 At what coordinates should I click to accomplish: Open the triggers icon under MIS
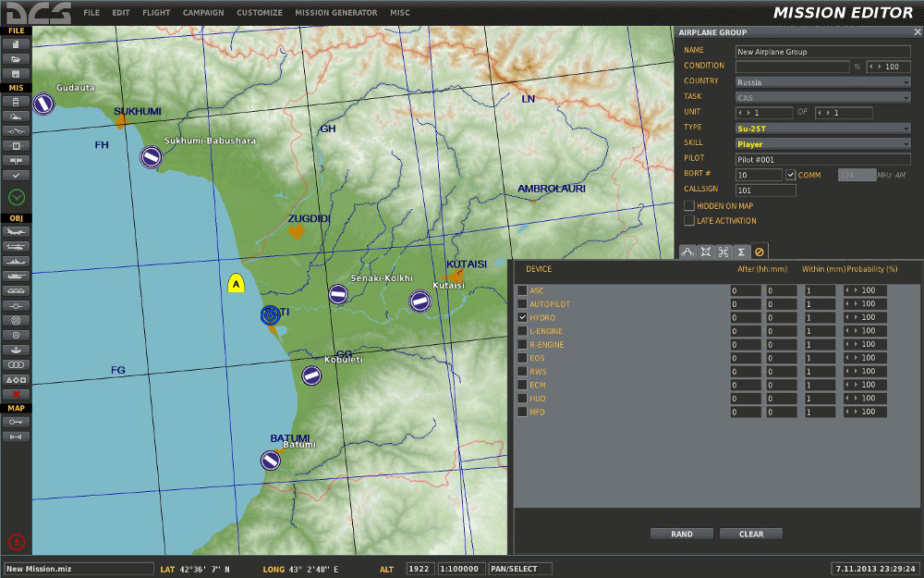click(x=16, y=131)
